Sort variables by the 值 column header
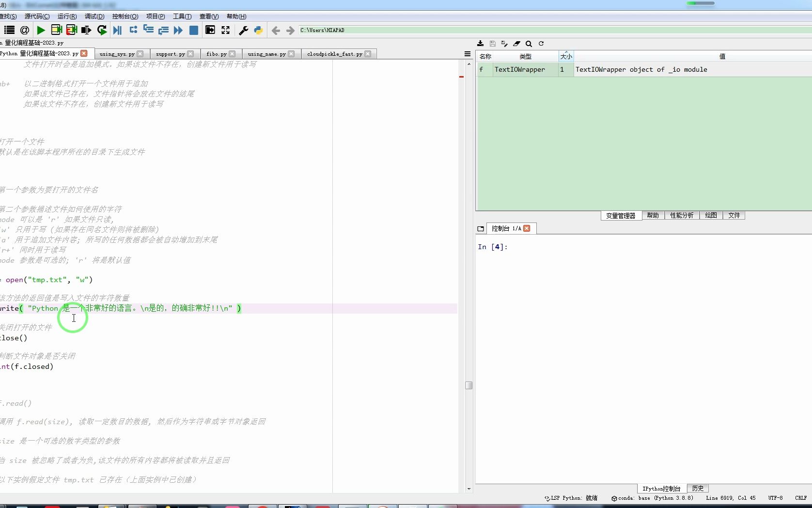The image size is (812, 508). (722, 56)
